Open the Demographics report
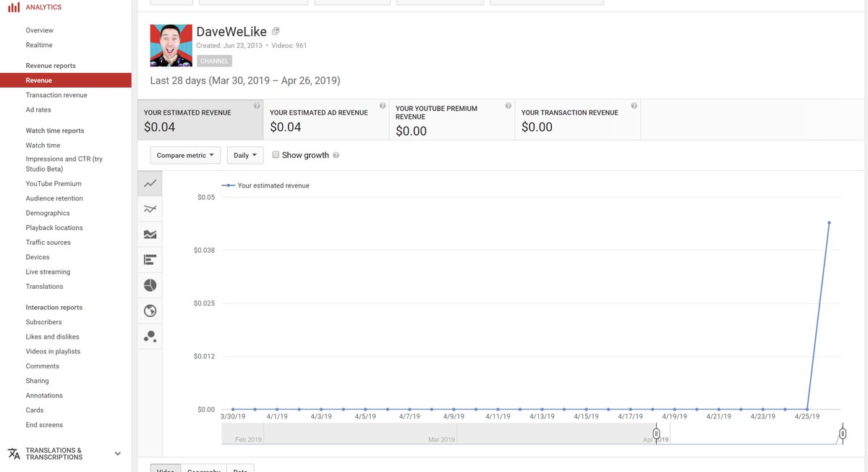 click(48, 214)
